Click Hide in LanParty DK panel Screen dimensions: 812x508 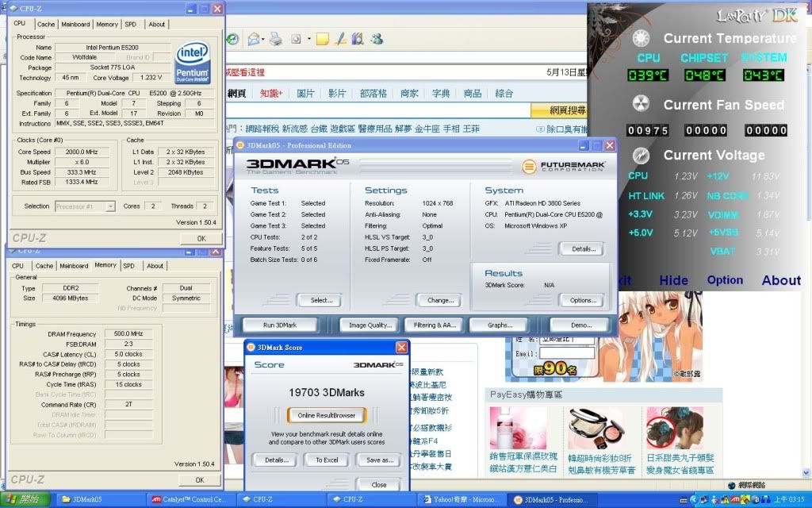[x=673, y=280]
